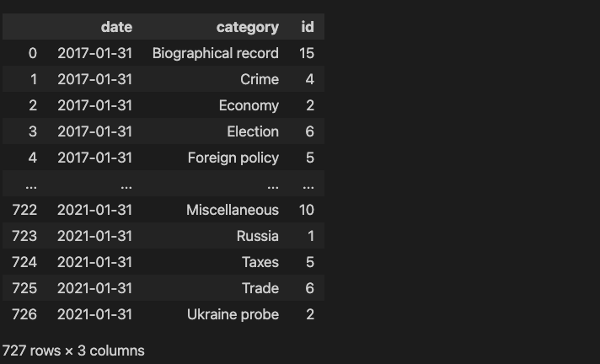Click the "Foreign policy" category cell
The width and height of the screenshot is (600, 364).
coord(233,158)
